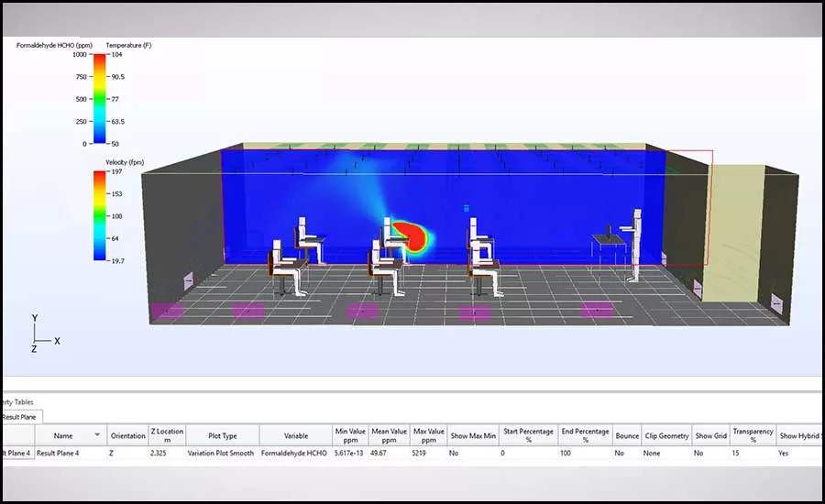Click the Show Max Min column header
Image resolution: width=825 pixels, height=504 pixels.
click(473, 435)
